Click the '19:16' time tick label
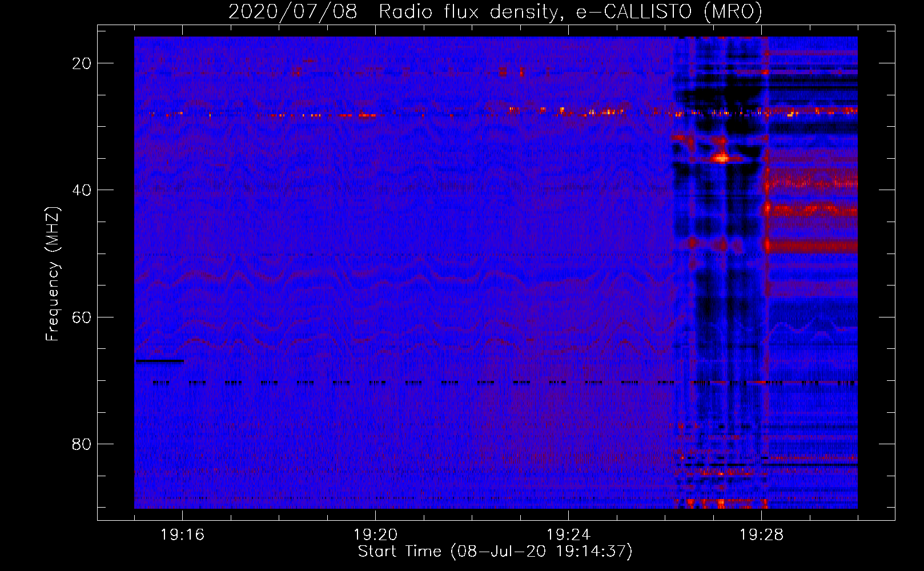 pos(182,535)
